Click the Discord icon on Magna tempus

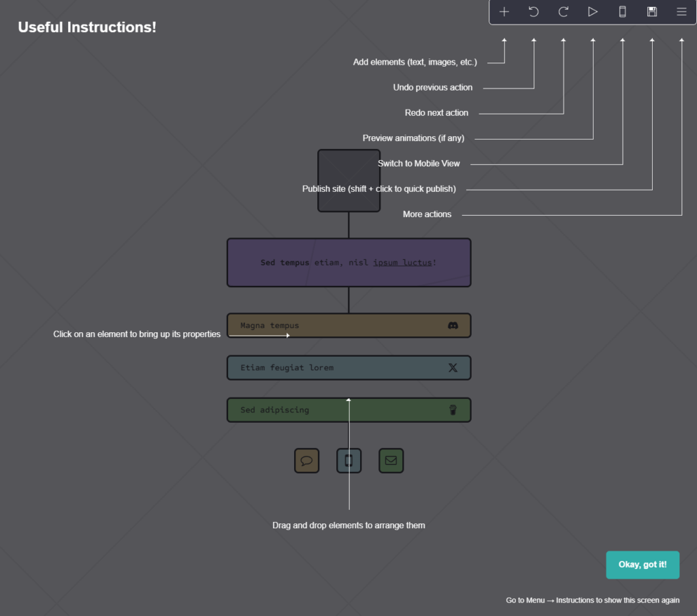[x=453, y=325]
